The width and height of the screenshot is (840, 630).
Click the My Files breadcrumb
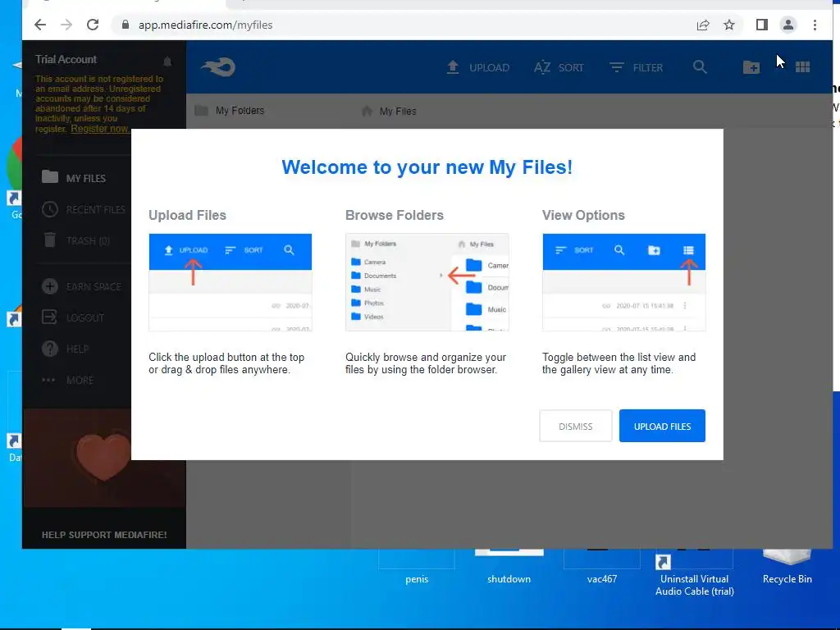[x=389, y=111]
